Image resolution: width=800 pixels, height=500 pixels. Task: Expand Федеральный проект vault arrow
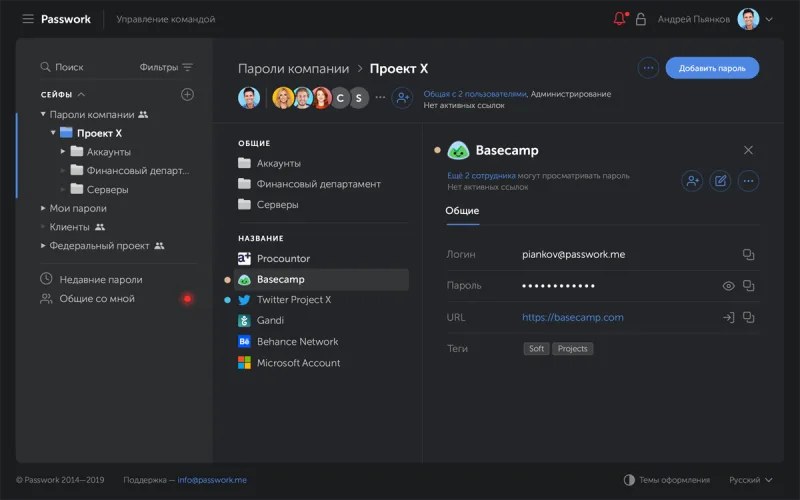tap(43, 245)
